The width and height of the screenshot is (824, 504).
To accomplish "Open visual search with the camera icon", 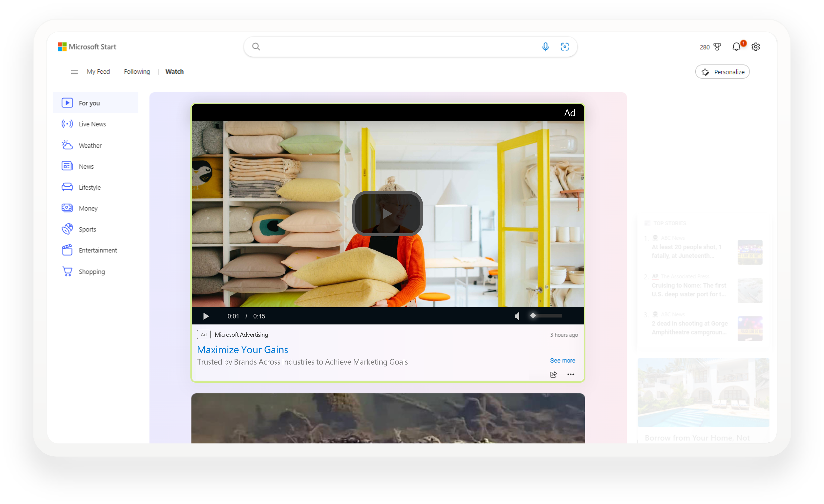I will pyautogui.click(x=565, y=46).
